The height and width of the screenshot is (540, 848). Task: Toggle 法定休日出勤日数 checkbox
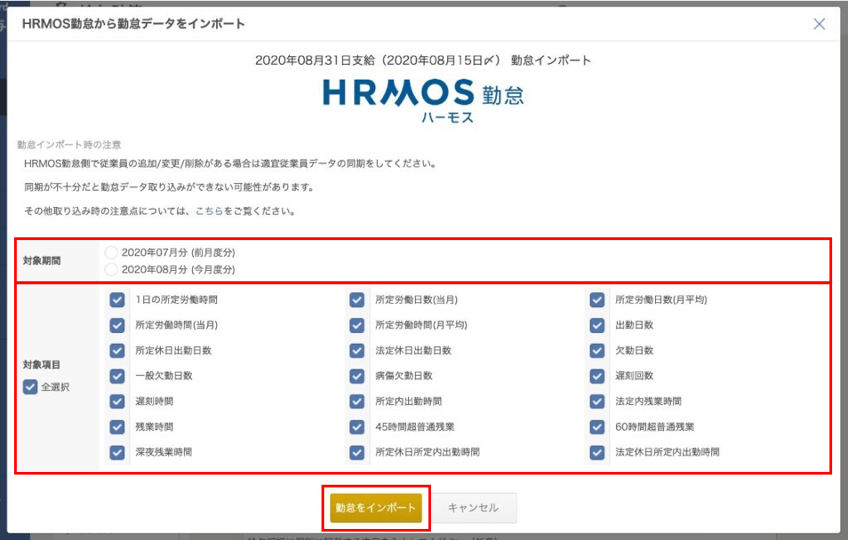tap(357, 351)
